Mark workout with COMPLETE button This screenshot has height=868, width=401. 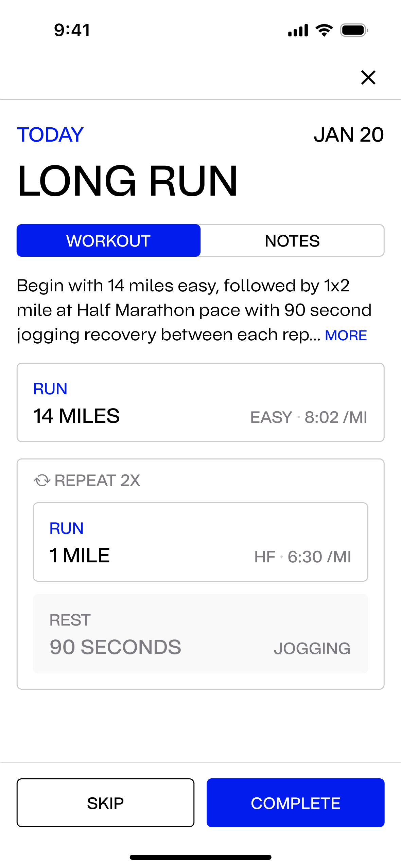[x=295, y=803]
